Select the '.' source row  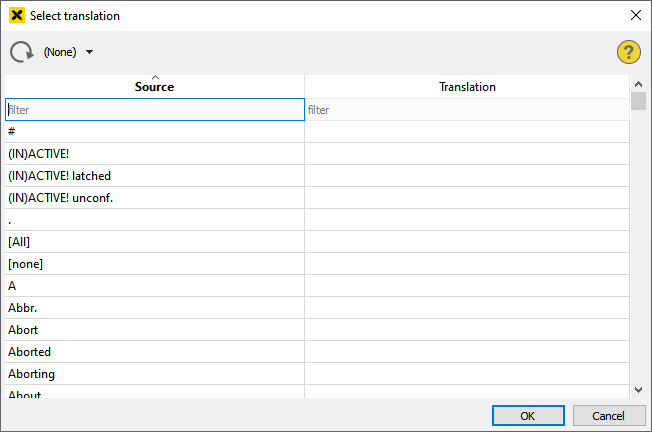pos(317,220)
